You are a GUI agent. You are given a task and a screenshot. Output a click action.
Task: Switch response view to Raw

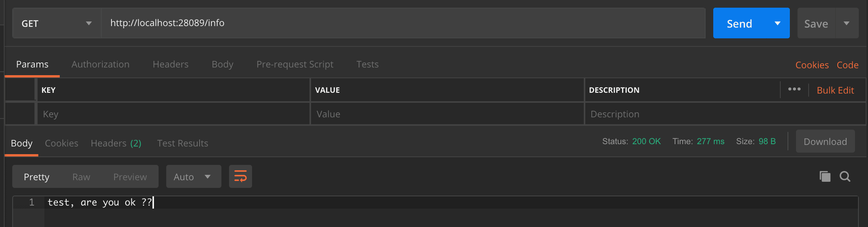[x=81, y=177]
